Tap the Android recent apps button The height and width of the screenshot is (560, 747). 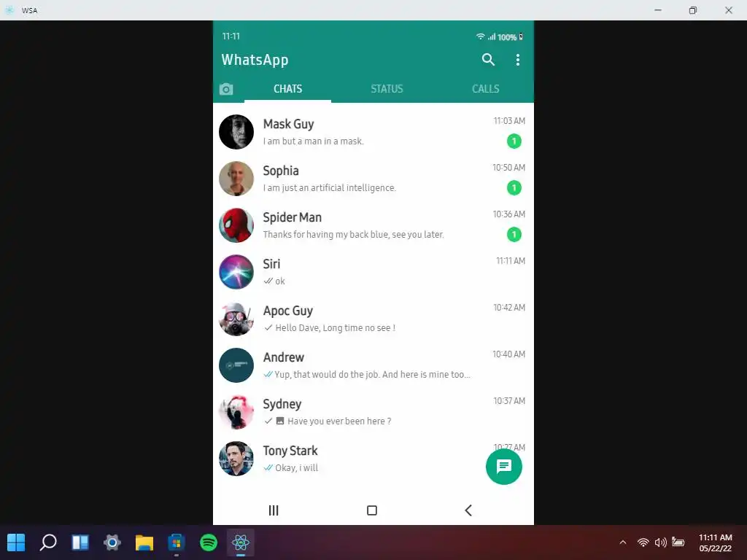274,510
